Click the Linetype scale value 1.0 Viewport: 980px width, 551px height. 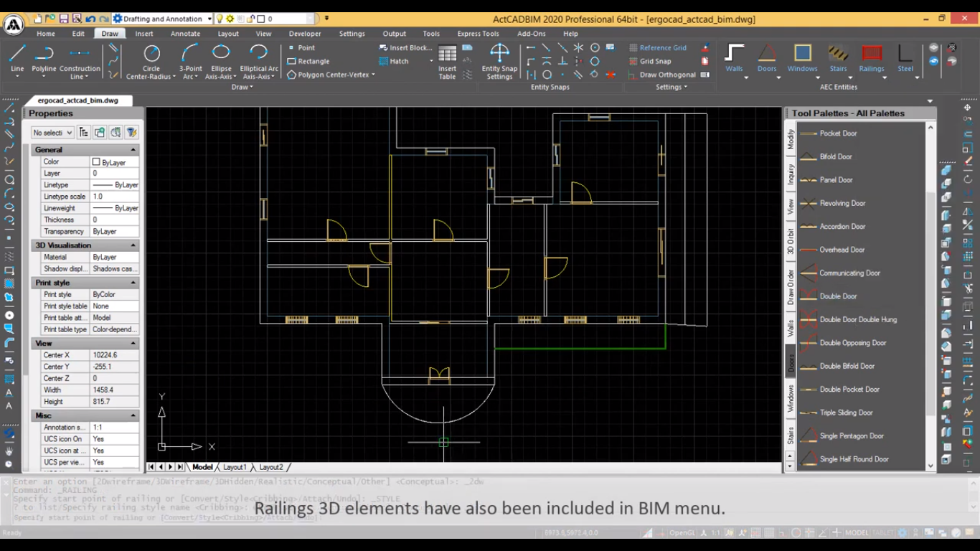(115, 197)
